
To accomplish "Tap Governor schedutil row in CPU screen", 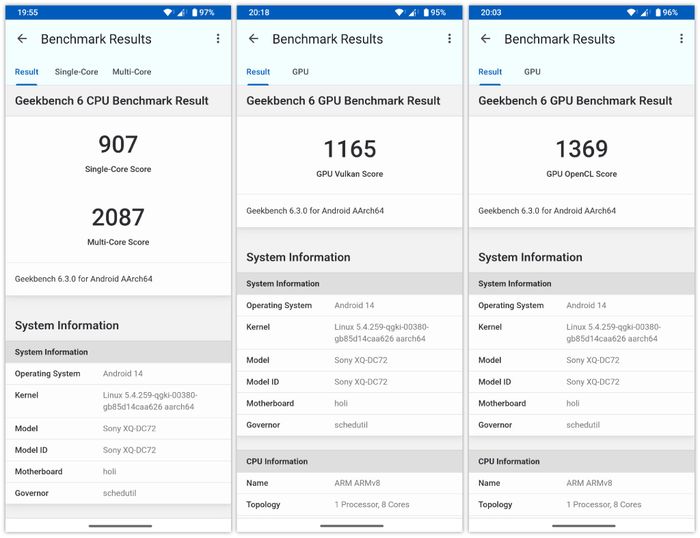I will pyautogui.click(x=118, y=493).
